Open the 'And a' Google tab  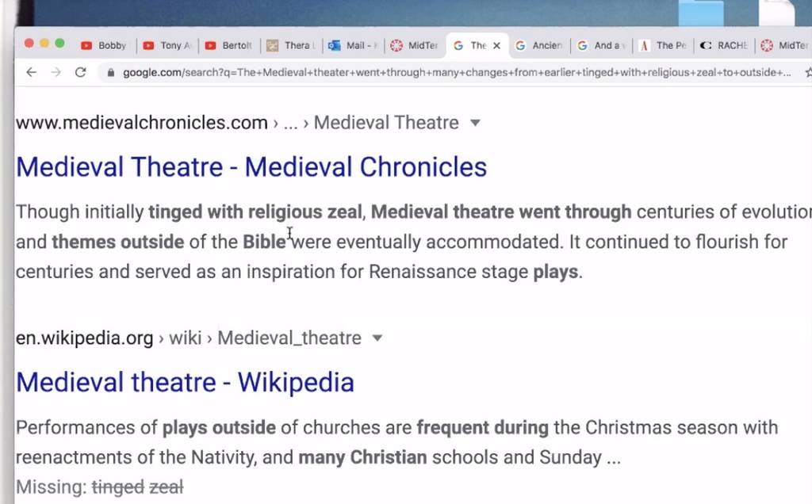[601, 45]
